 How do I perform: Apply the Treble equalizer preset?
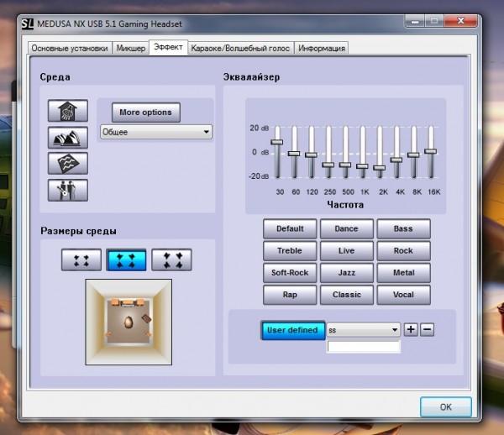[290, 250]
